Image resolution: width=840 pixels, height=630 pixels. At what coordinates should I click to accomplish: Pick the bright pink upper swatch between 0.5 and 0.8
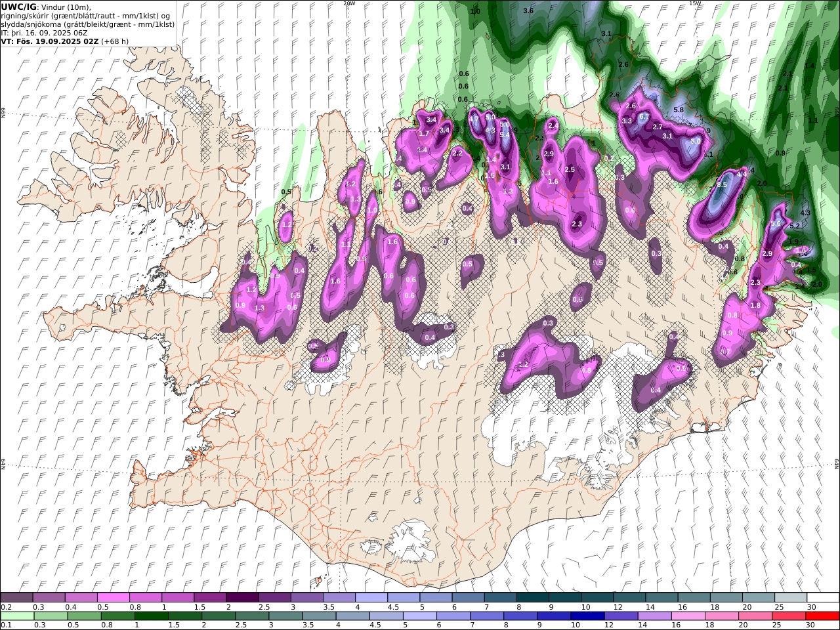pyautogui.click(x=113, y=598)
